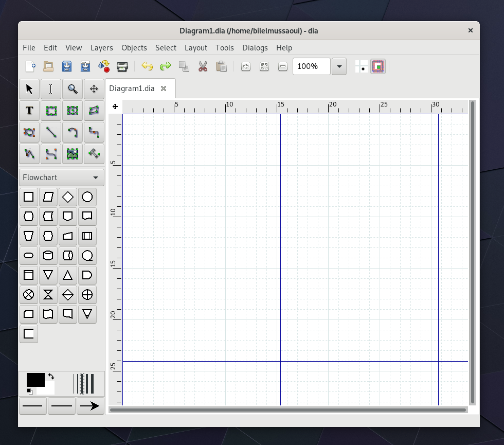
Task: Toggle object snapping button
Action: pyautogui.click(x=378, y=66)
